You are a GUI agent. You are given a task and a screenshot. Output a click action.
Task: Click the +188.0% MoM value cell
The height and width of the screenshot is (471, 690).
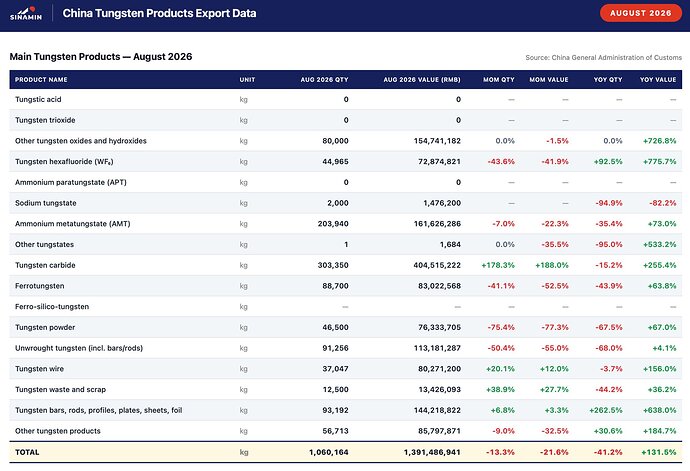point(552,265)
